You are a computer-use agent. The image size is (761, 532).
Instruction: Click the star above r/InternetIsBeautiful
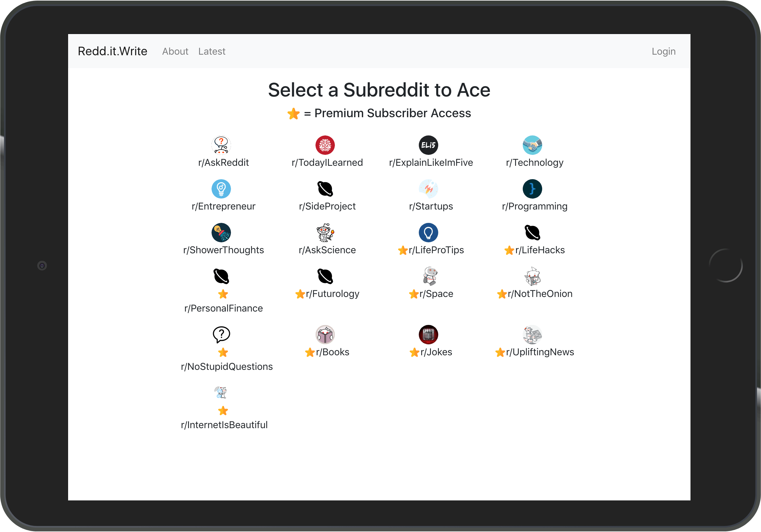pyautogui.click(x=223, y=411)
